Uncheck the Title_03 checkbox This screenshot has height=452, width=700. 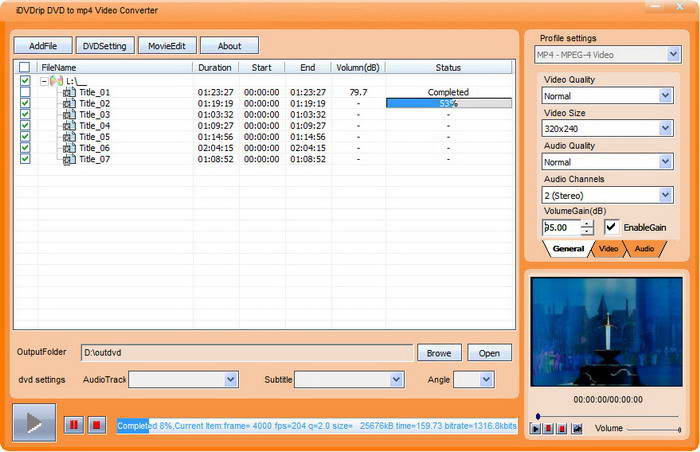pyautogui.click(x=25, y=114)
